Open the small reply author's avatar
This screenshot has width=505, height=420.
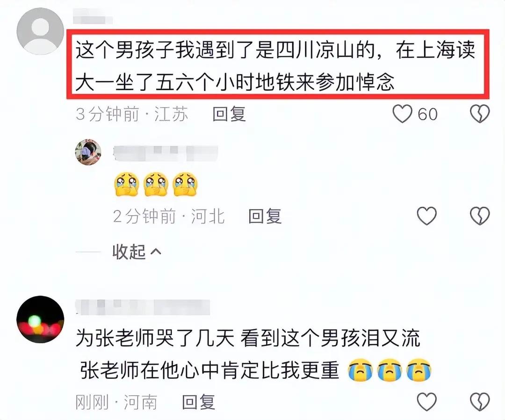[88, 152]
